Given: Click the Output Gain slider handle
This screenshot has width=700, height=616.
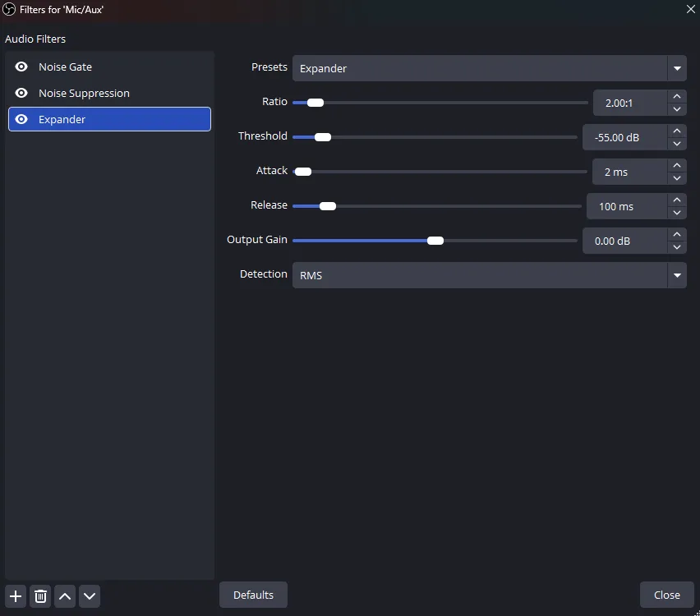Looking at the screenshot, I should 435,241.
